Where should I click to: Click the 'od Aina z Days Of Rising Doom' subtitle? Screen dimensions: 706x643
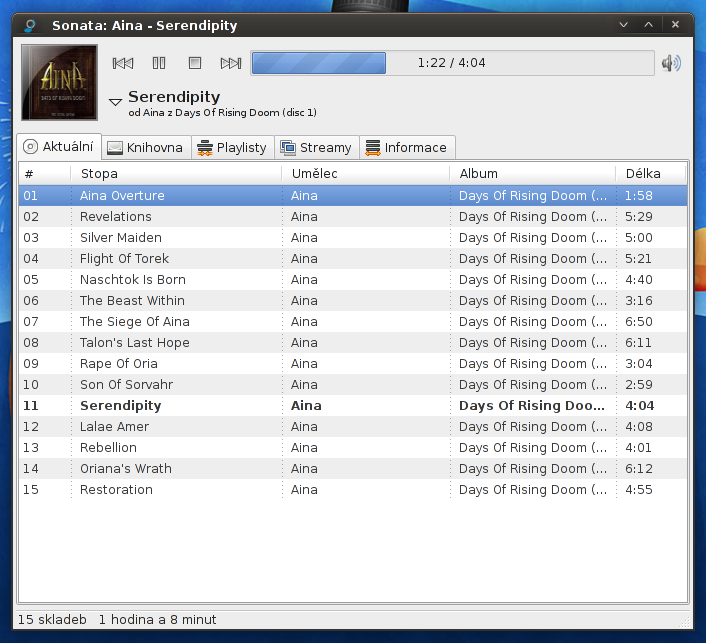coord(222,113)
